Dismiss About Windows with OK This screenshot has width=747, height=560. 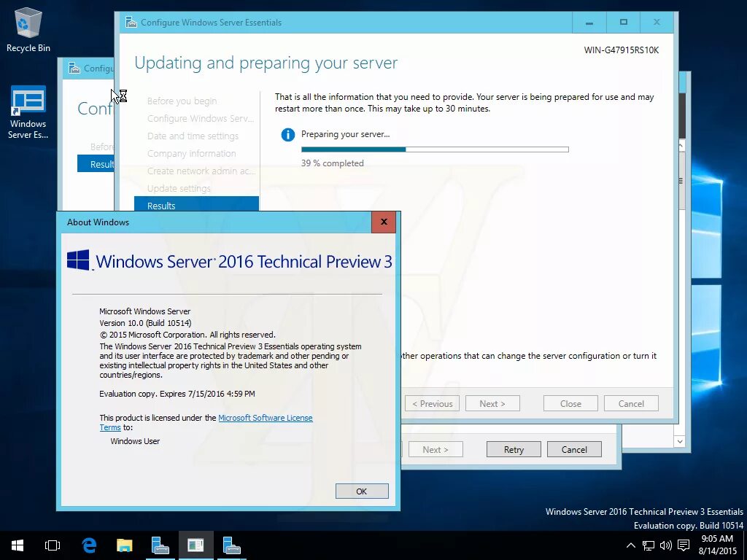(362, 491)
